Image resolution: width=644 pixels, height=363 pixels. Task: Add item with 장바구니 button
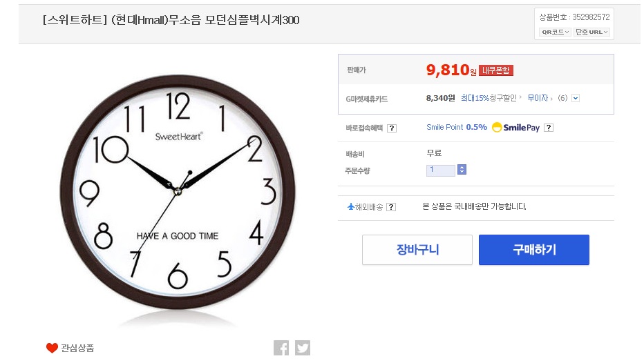click(x=417, y=250)
